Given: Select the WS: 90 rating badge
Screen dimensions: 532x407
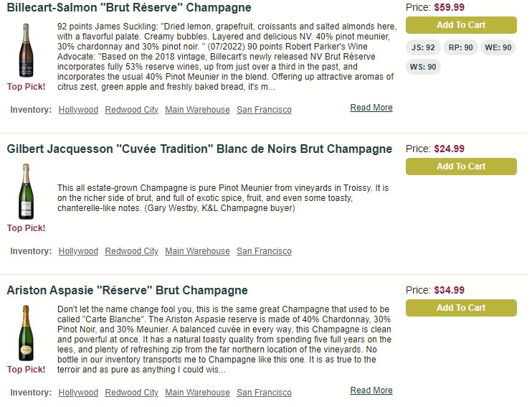Looking at the screenshot, I should [x=423, y=67].
